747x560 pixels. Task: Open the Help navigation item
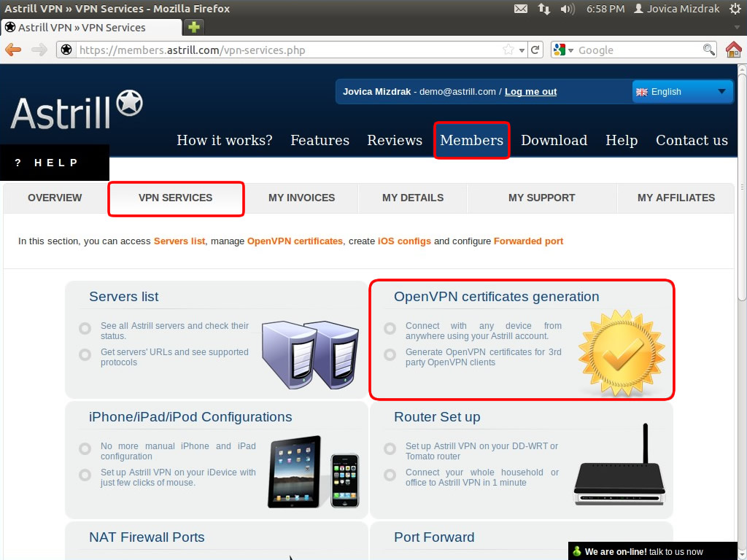coord(622,141)
